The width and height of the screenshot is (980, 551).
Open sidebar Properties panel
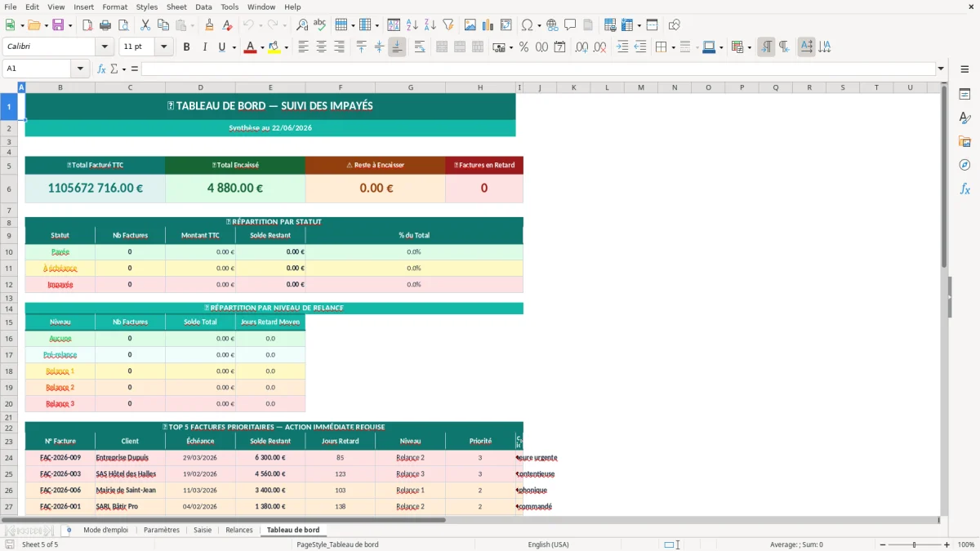coord(964,95)
